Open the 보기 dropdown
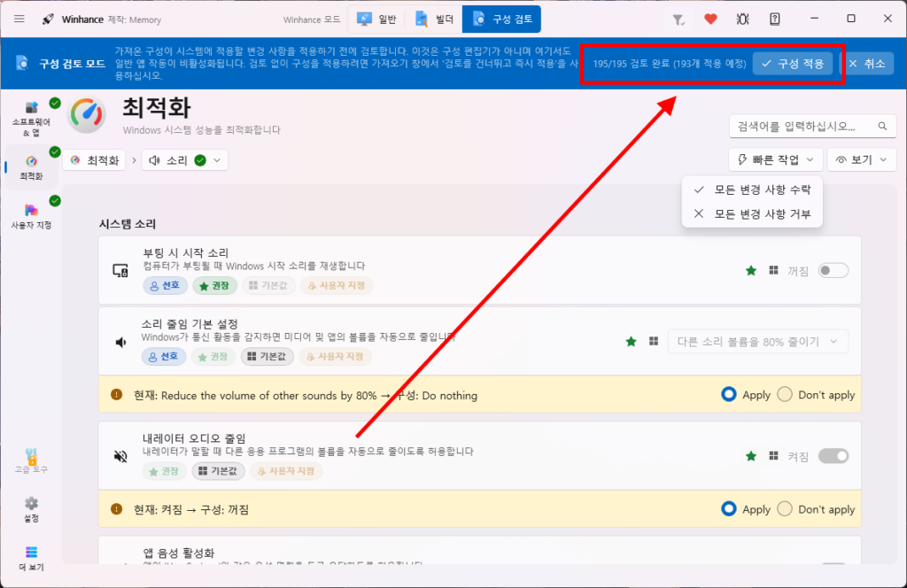Screen dimensions: 907x588 [x=861, y=159]
